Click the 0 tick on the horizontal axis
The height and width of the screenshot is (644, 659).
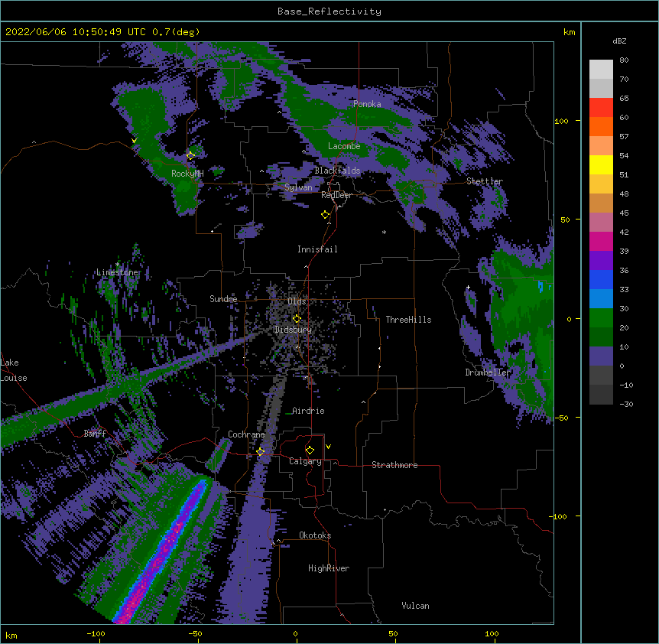click(295, 633)
